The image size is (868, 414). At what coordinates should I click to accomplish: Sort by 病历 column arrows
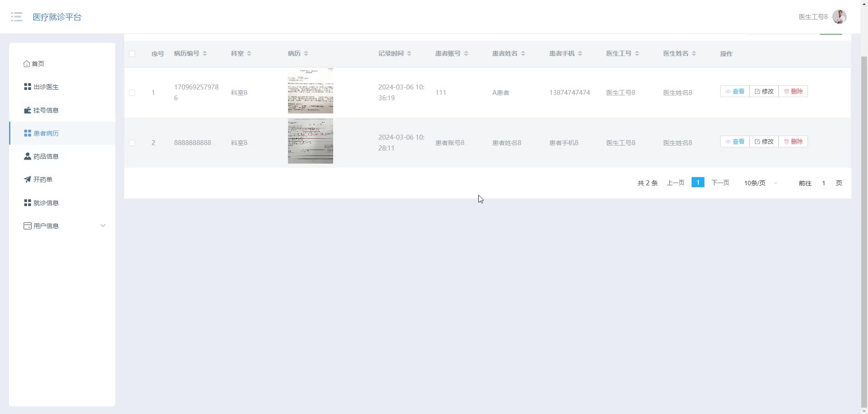[306, 53]
